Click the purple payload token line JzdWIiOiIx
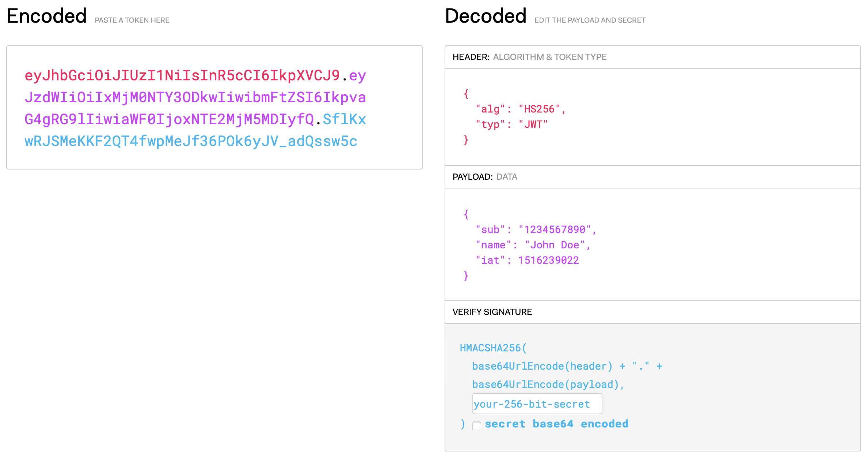The height and width of the screenshot is (461, 868). tap(195, 98)
